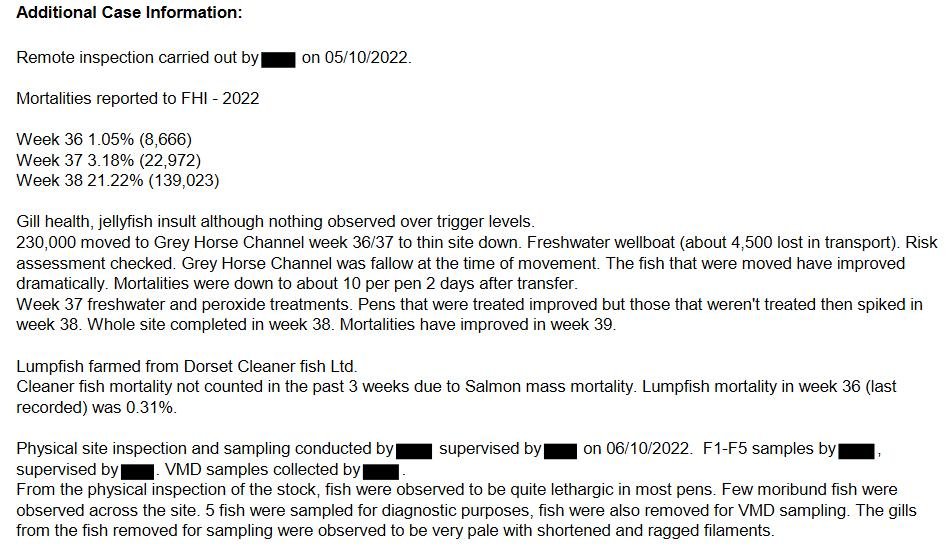Click the 'Gill health, jellyfish insult' sentence
The height and width of the screenshot is (556, 947).
click(275, 222)
